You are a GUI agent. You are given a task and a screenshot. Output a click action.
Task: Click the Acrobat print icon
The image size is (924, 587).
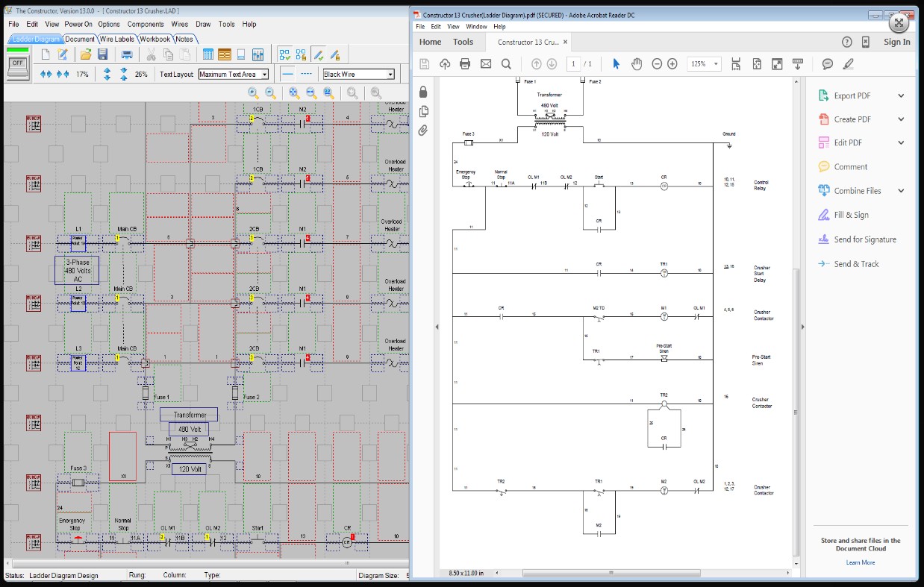pyautogui.click(x=465, y=64)
